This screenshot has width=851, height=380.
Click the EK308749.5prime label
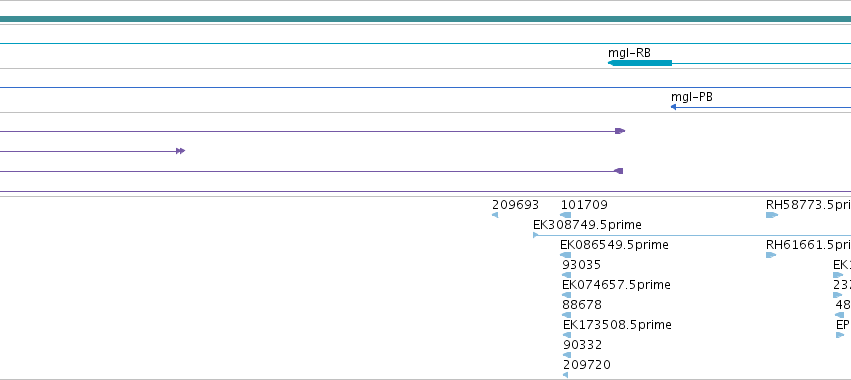coord(587,225)
